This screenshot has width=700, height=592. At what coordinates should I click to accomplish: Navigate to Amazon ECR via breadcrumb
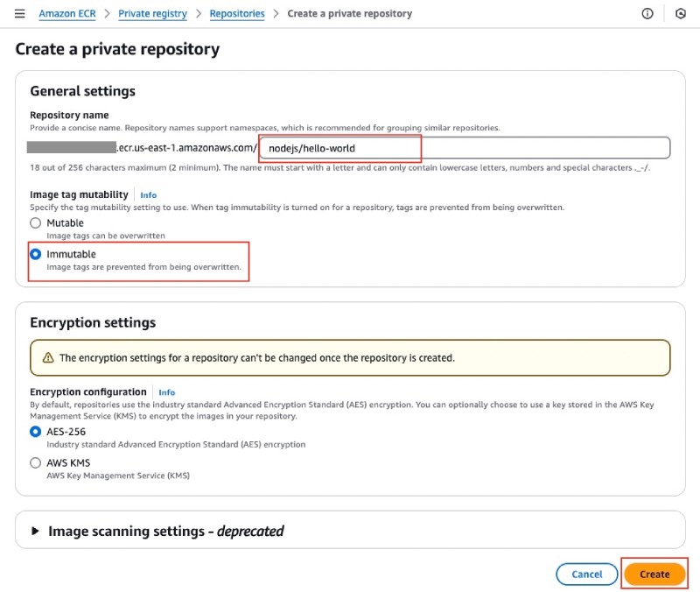coord(66,13)
